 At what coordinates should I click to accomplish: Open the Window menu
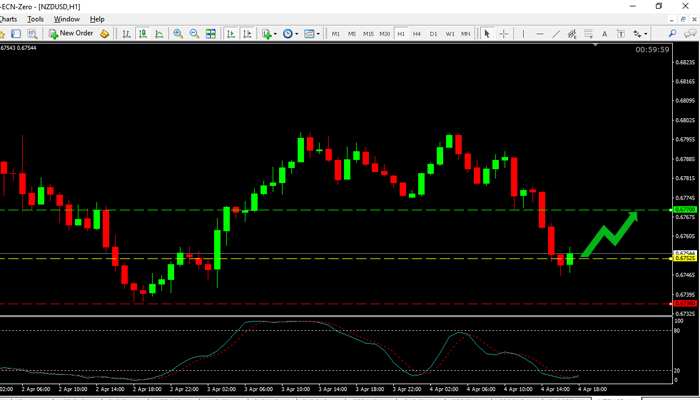pyautogui.click(x=67, y=19)
